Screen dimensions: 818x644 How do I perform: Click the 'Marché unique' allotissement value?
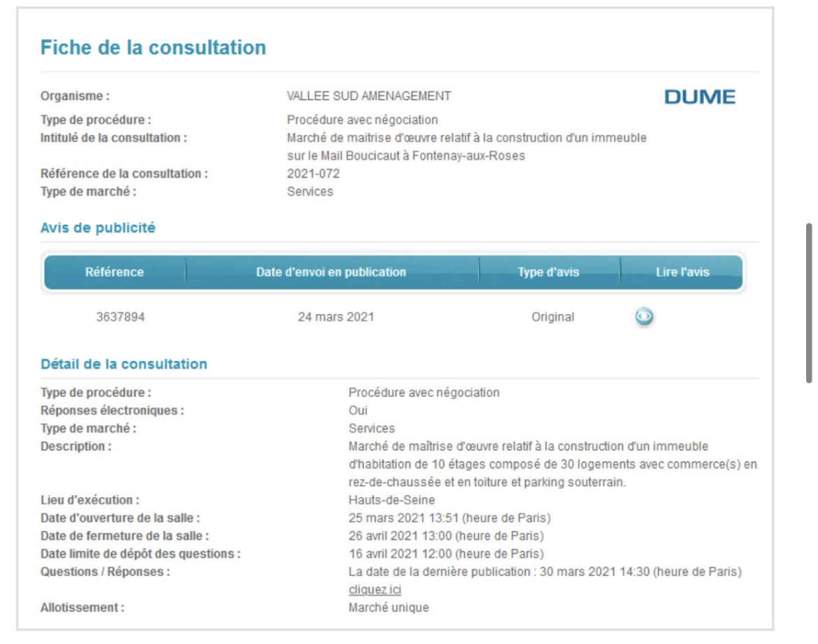coord(389,608)
